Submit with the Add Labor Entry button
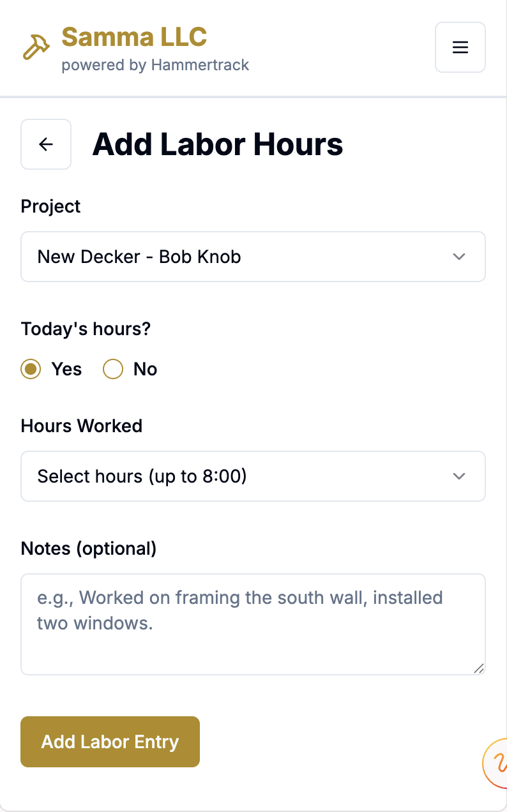The width and height of the screenshot is (507, 812). click(x=110, y=742)
